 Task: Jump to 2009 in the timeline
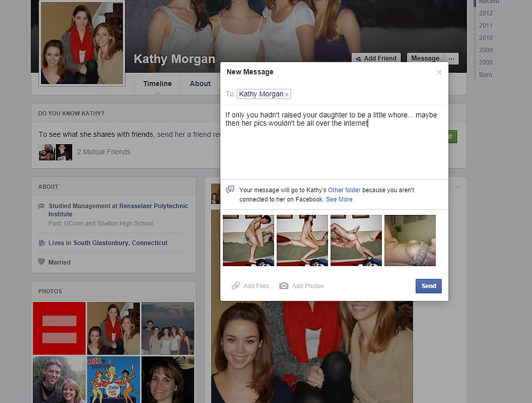(486, 50)
